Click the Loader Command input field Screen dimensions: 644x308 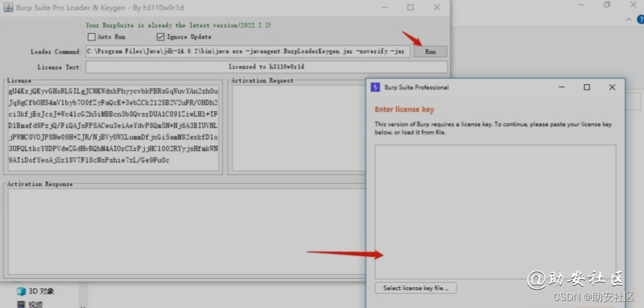pyautogui.click(x=247, y=52)
